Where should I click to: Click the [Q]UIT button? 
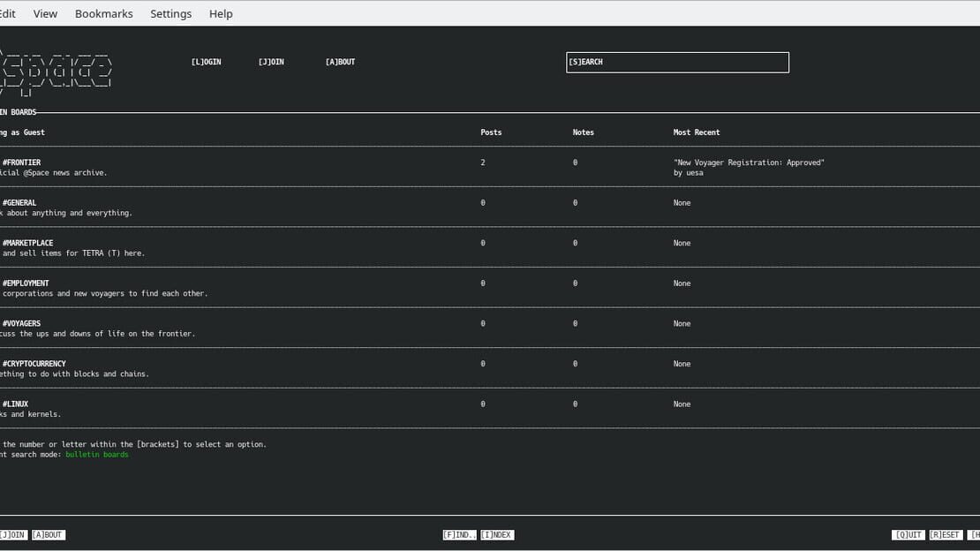click(x=908, y=535)
